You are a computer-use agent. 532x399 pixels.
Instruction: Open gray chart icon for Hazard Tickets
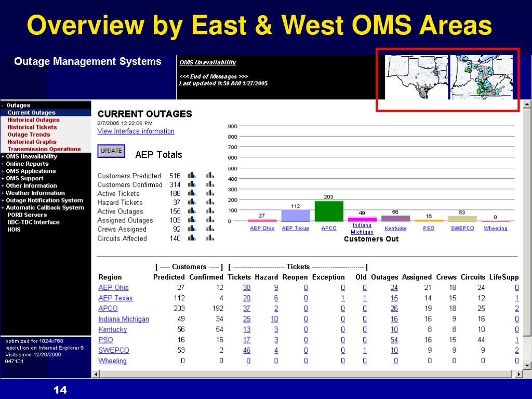pos(210,202)
